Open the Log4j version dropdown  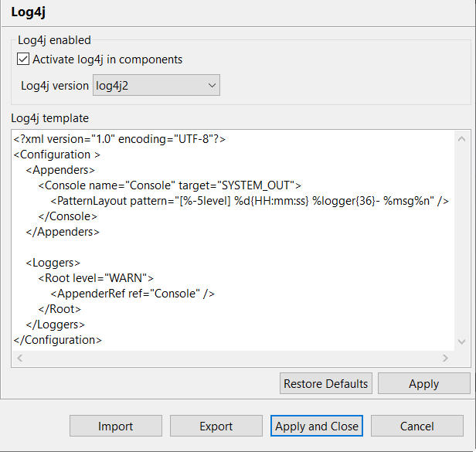156,86
